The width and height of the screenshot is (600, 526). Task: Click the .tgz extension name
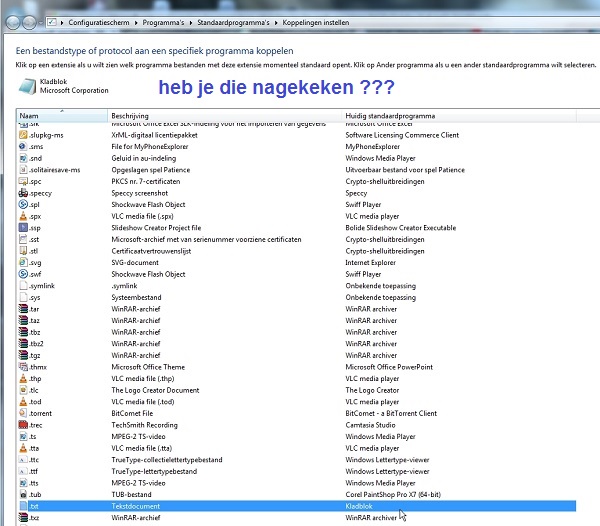35,355
